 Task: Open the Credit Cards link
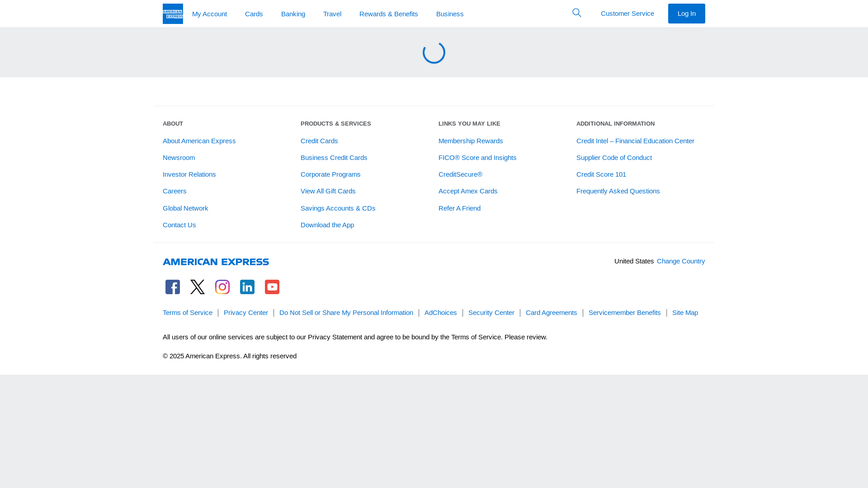[319, 141]
